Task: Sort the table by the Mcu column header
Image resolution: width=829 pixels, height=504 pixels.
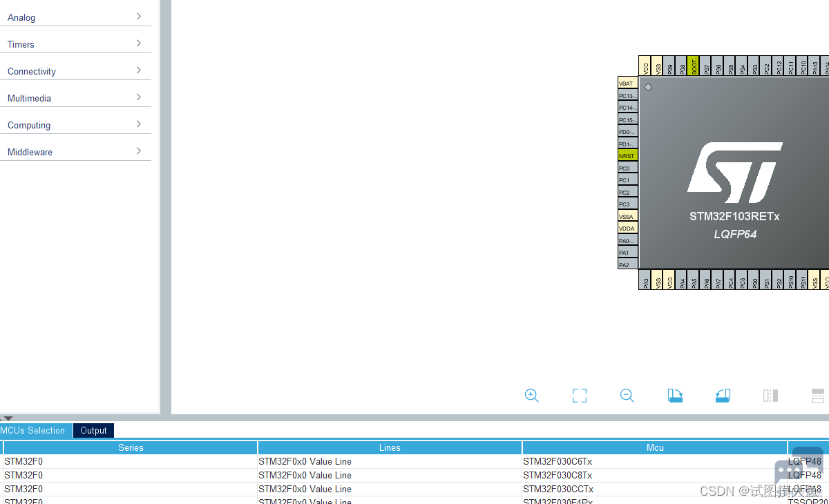Action: pos(655,447)
